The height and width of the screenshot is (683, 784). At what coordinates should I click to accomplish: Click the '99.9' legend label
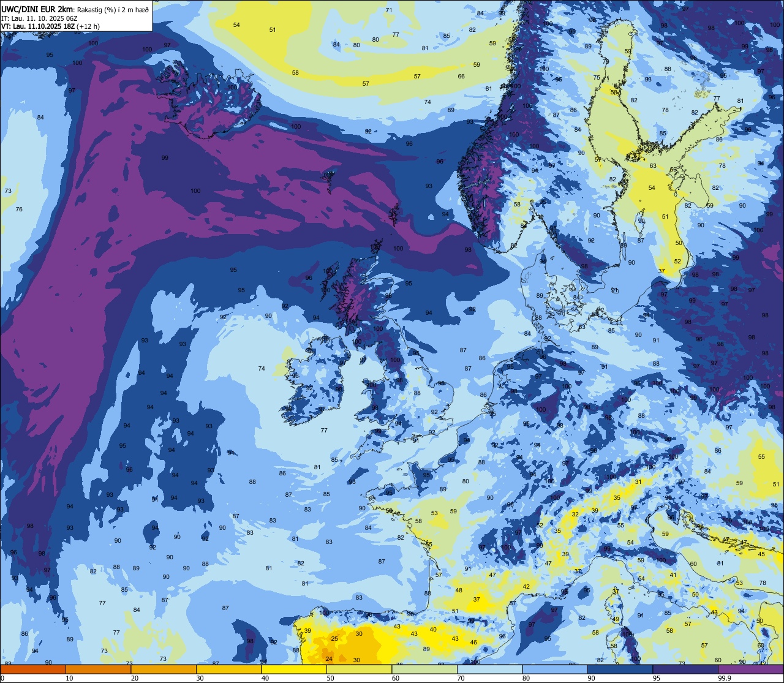coord(725,678)
